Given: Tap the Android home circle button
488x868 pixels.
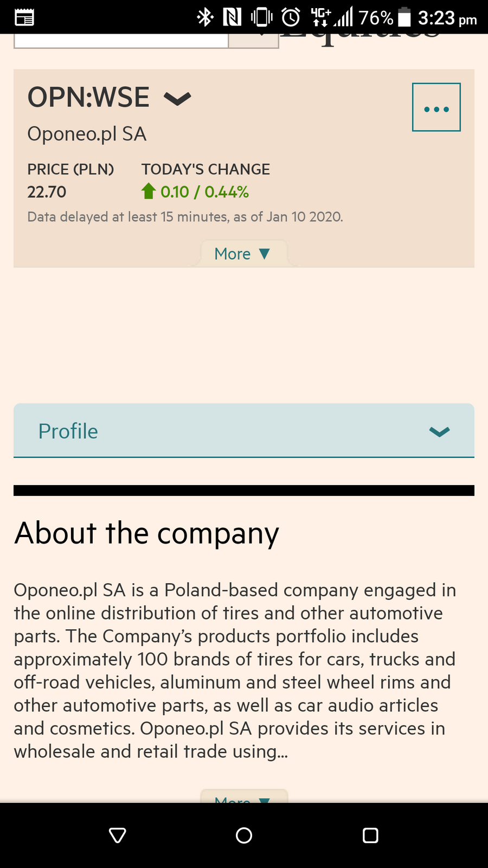Looking at the screenshot, I should [x=244, y=835].
